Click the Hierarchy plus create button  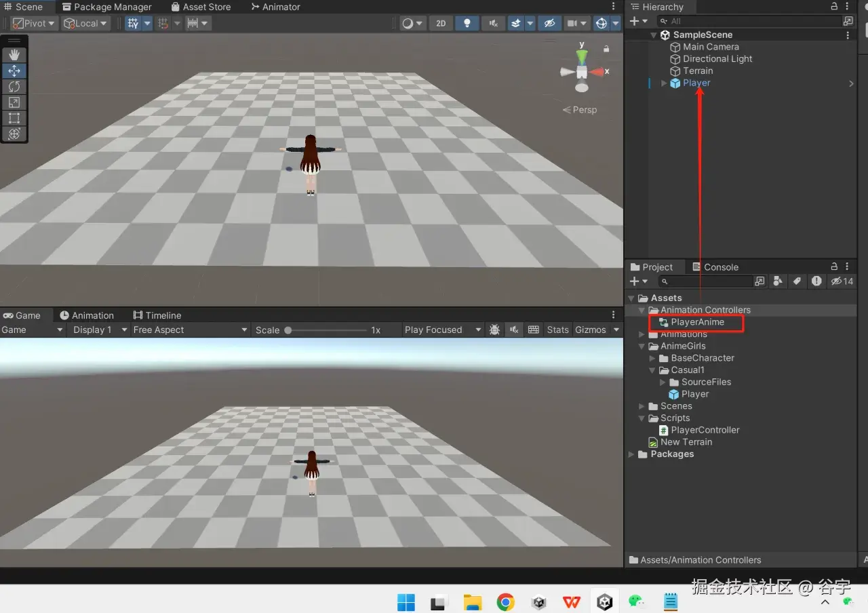coord(638,21)
